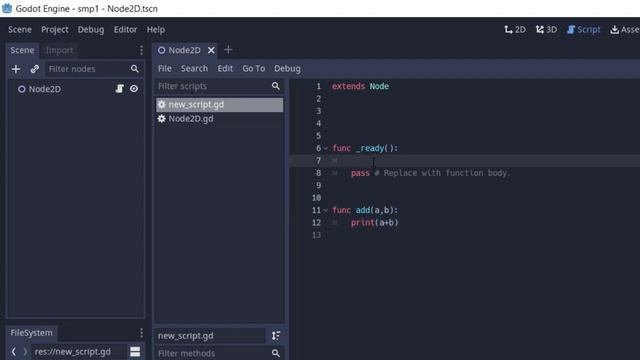640x360 pixels.
Task: Add a new child node
Action: 16,69
